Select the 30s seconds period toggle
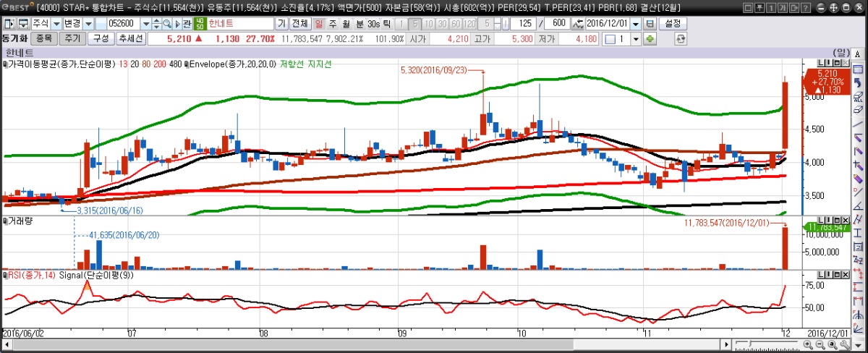Viewport: 868px width, 353px height. (x=373, y=23)
